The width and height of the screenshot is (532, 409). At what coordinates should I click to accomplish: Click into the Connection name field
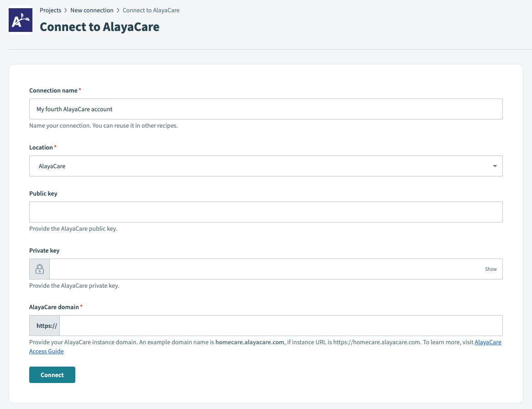click(x=266, y=109)
